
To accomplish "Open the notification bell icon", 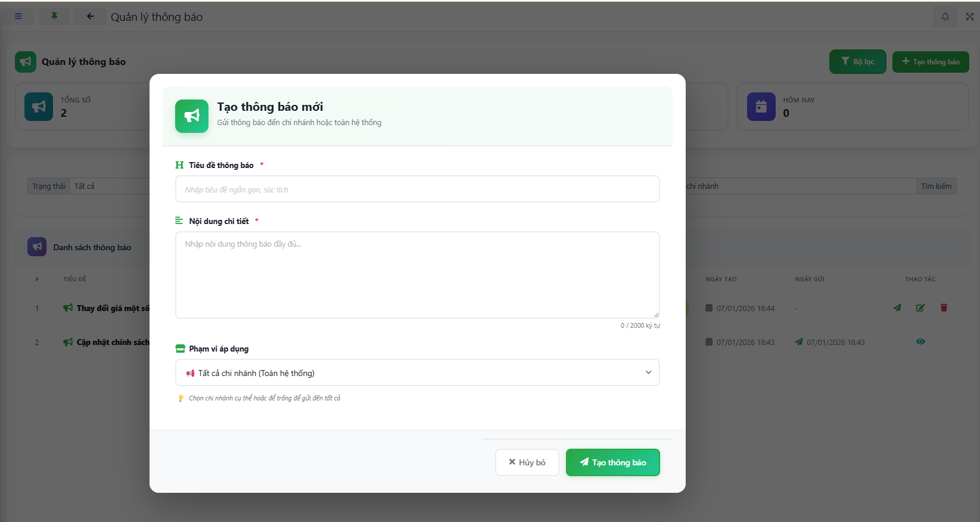I will [x=945, y=17].
